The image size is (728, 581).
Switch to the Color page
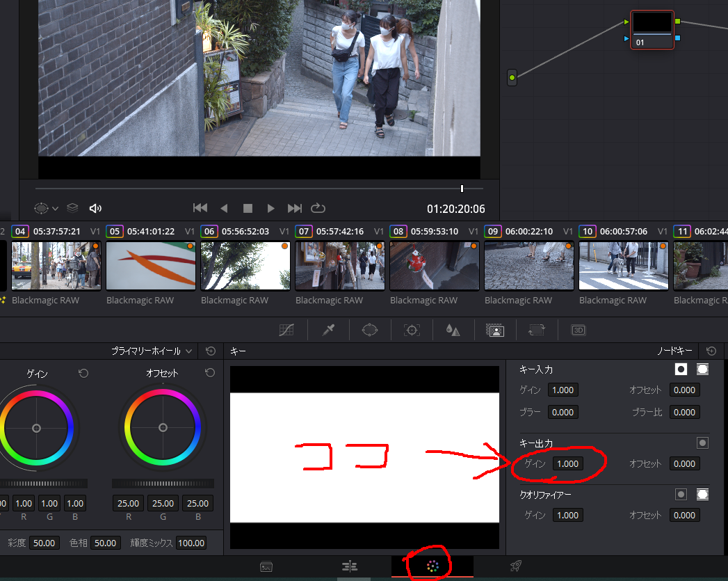point(432,566)
